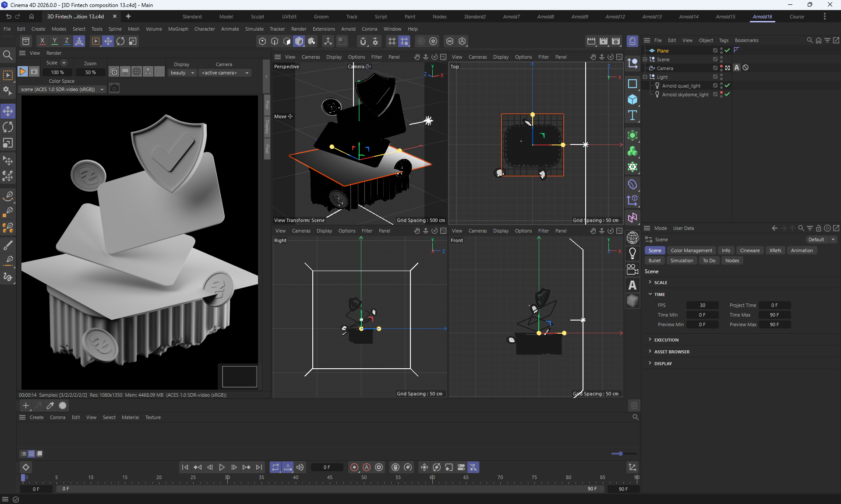Click the Light object icon

pyautogui.click(x=632, y=253)
